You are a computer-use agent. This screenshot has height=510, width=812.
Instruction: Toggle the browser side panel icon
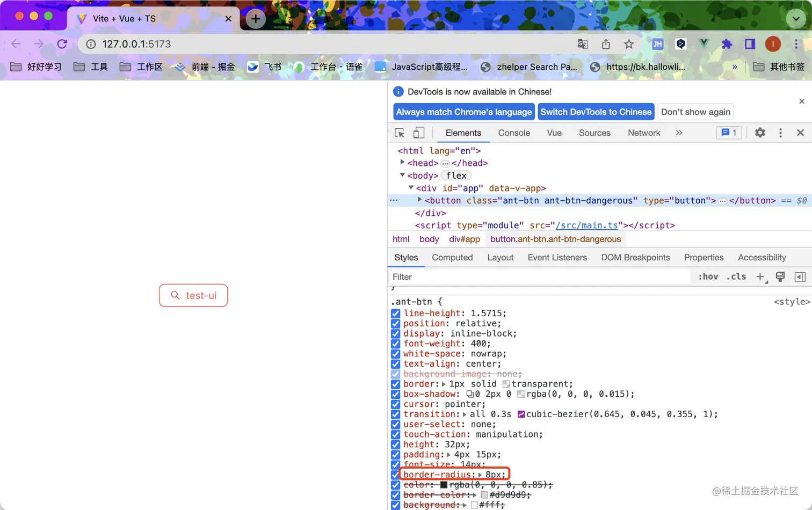pos(750,44)
